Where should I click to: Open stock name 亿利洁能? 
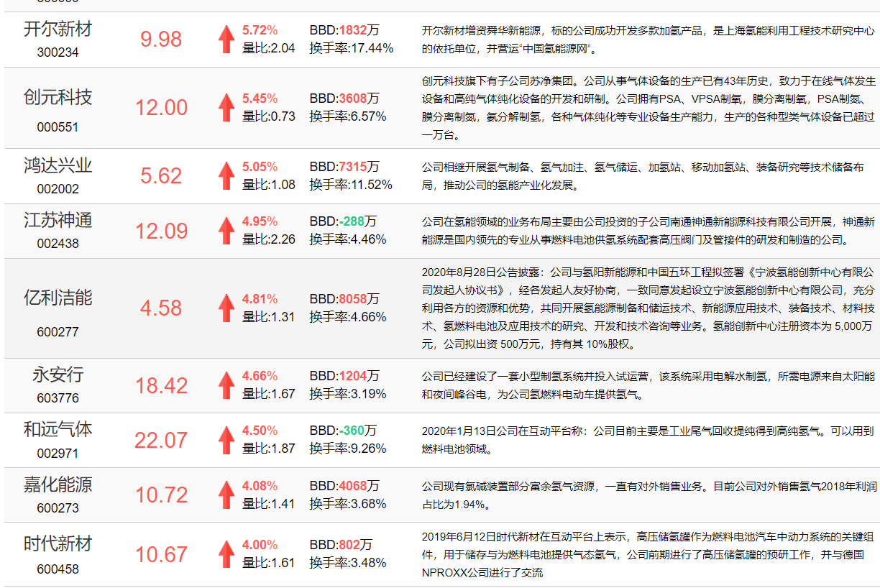(58, 298)
